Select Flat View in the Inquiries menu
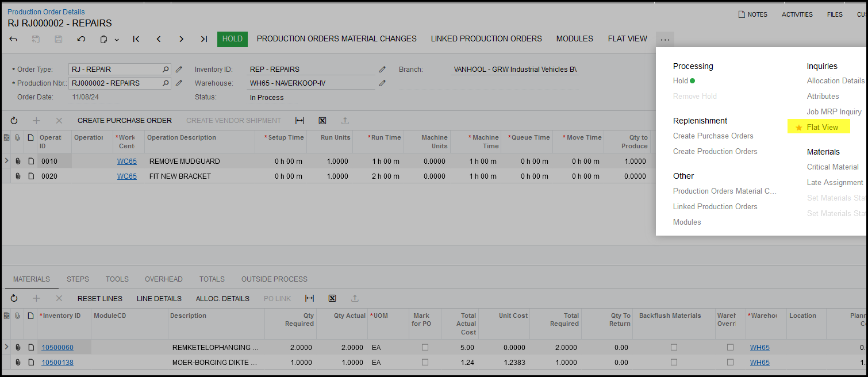The width and height of the screenshot is (868, 377). click(822, 128)
